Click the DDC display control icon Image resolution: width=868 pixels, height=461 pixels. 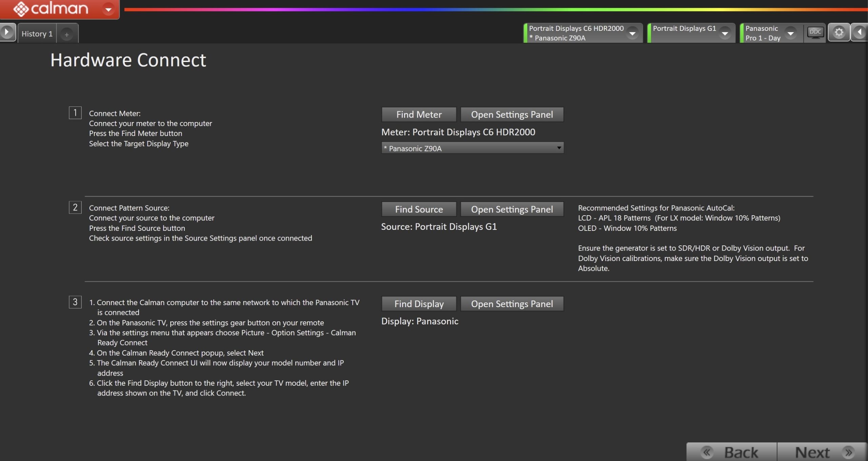(815, 33)
